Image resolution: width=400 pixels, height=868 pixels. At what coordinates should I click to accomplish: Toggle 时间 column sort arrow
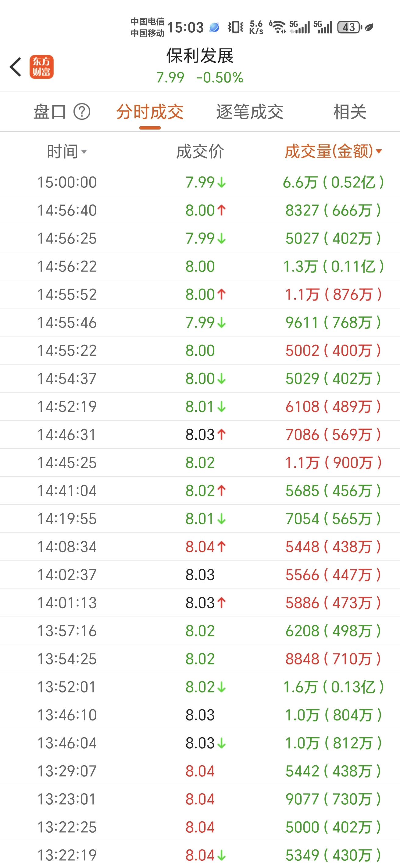(84, 152)
